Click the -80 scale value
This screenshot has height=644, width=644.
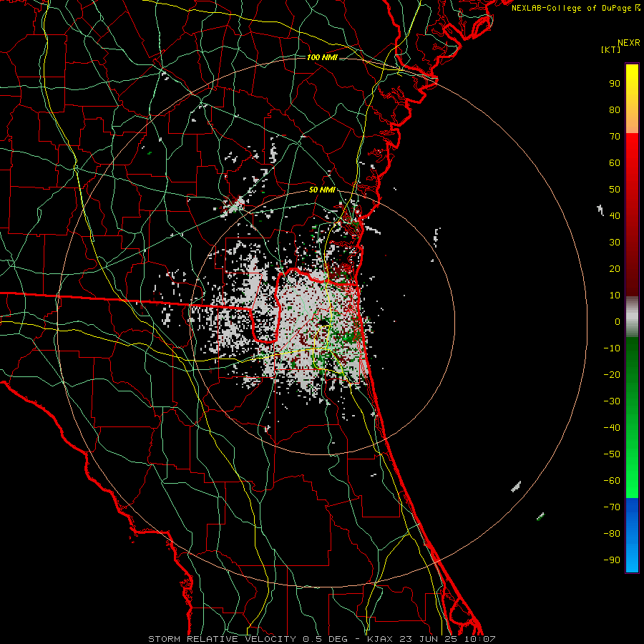click(612, 534)
